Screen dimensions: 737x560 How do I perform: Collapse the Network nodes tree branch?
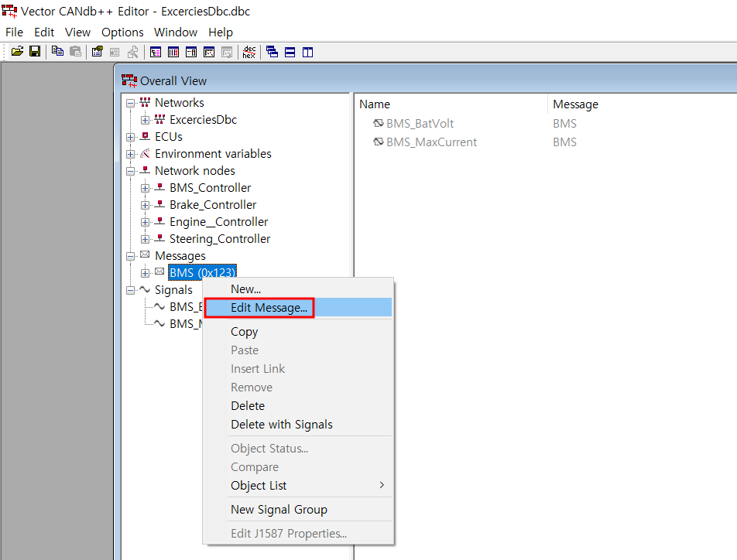[x=131, y=171]
